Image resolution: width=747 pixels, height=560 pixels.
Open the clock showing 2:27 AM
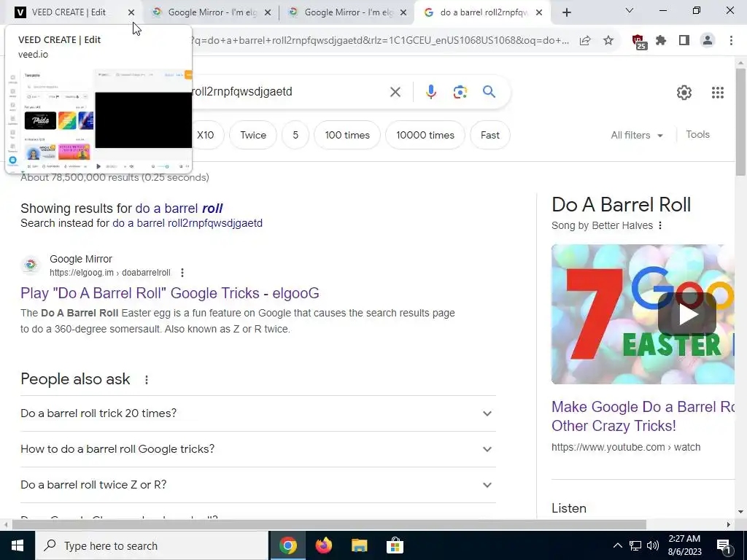[x=684, y=545]
